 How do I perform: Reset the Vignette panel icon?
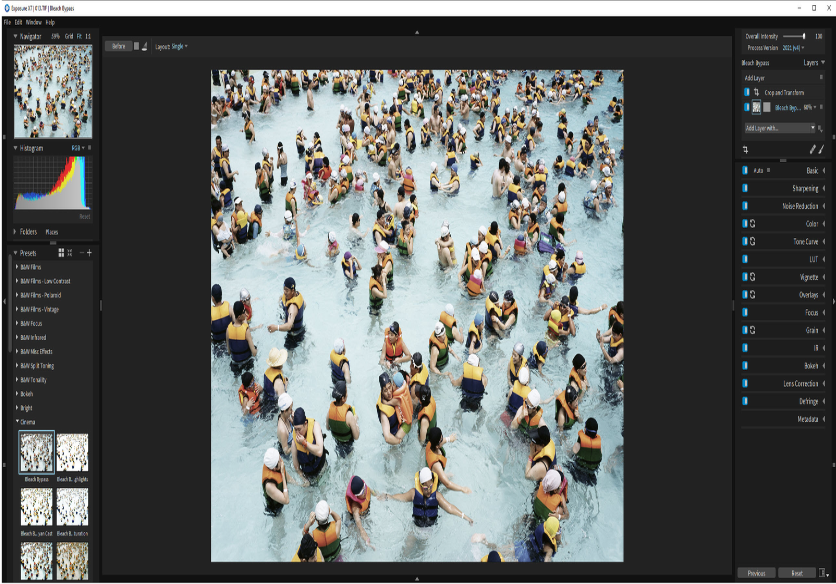[x=753, y=277]
